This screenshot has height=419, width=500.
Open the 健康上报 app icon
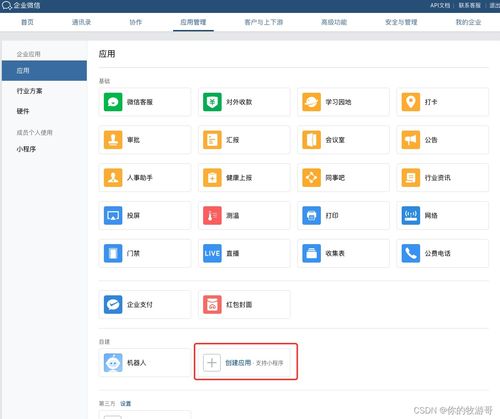(x=212, y=178)
